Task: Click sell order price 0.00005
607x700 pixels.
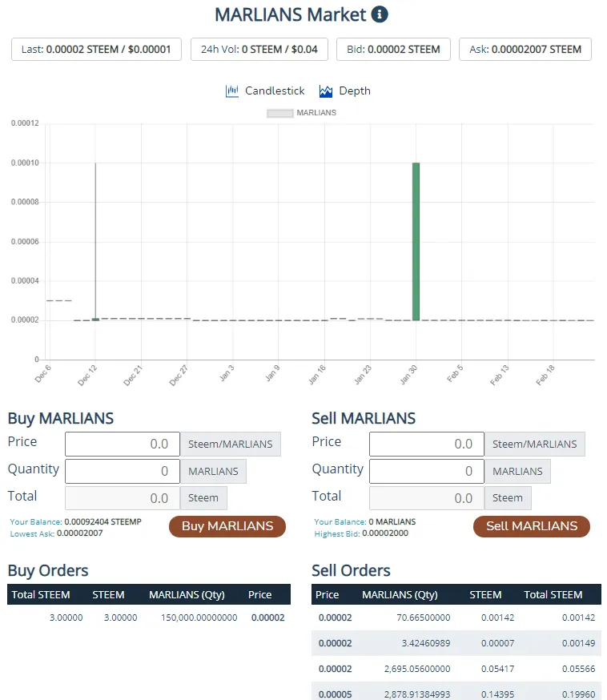Action: tap(336, 694)
